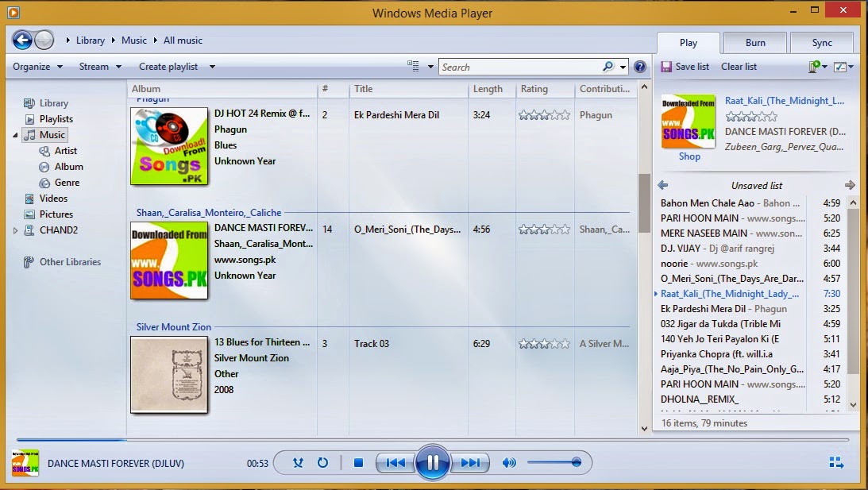Screen dimensions: 868x490
Task: Click Shaan_Caralisa_Monteiro_Caliche artist header
Action: tap(209, 212)
